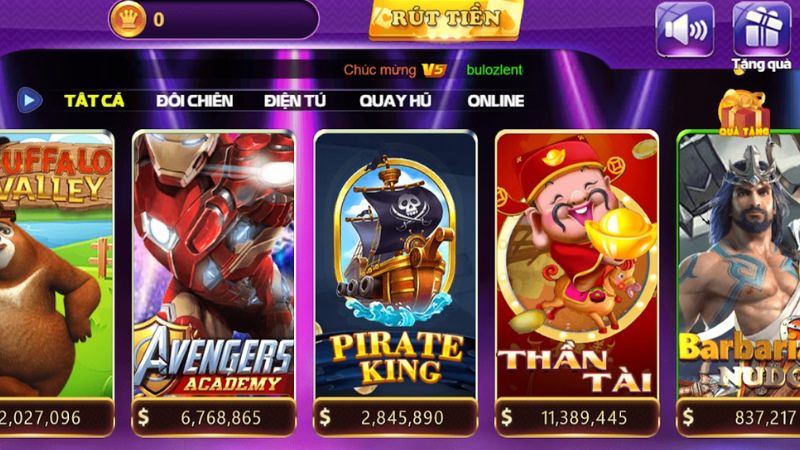Open the Tặng quà gift box icon
Viewport: 800px width, 450px height.
click(761, 29)
